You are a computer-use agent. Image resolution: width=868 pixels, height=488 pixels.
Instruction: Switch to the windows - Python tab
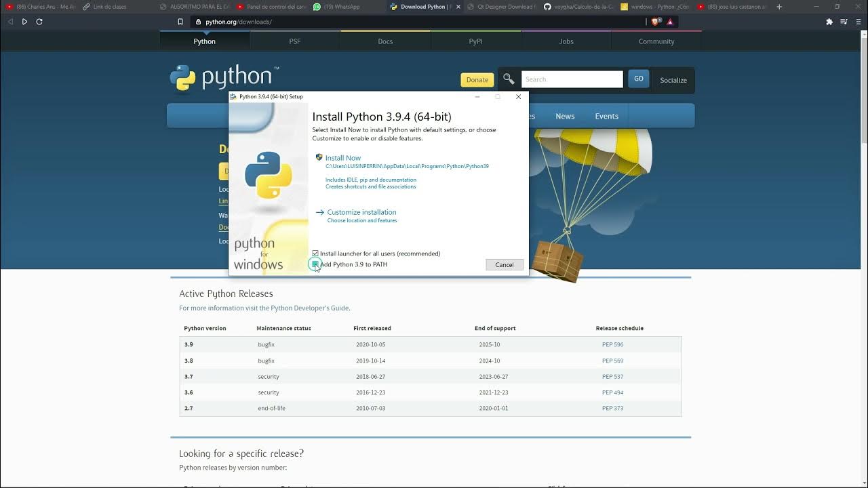[655, 7]
